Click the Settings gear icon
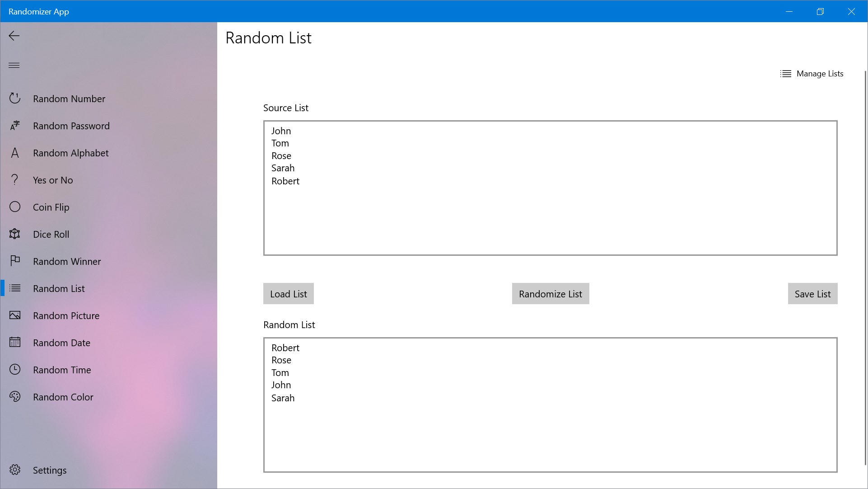 pos(15,470)
